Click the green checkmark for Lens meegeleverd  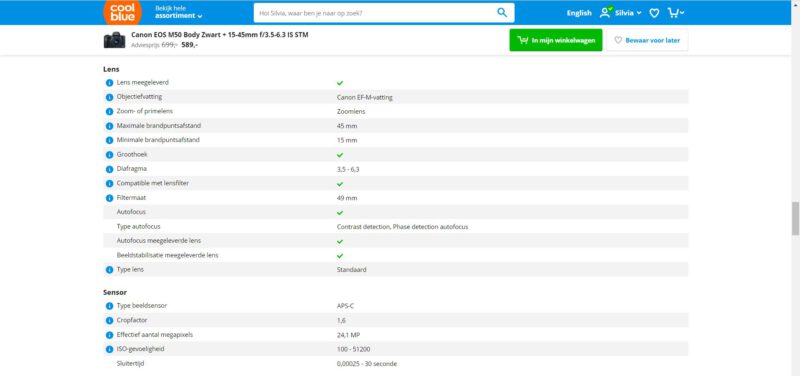coord(340,83)
